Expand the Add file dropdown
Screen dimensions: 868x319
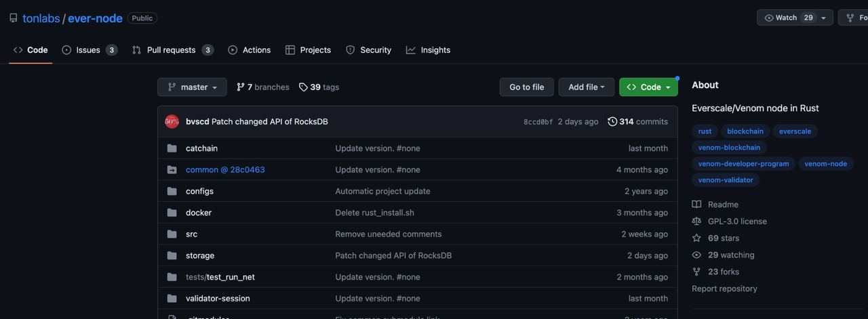click(x=586, y=87)
